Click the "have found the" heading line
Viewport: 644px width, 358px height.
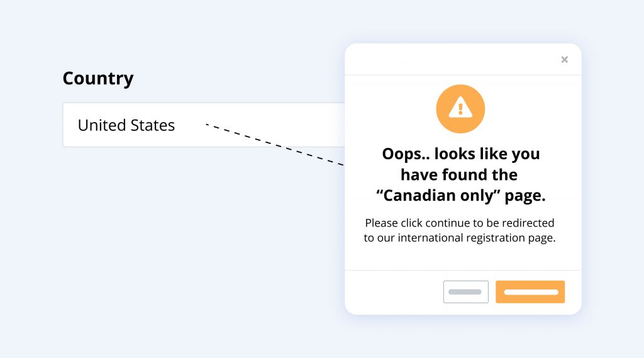[x=459, y=174]
